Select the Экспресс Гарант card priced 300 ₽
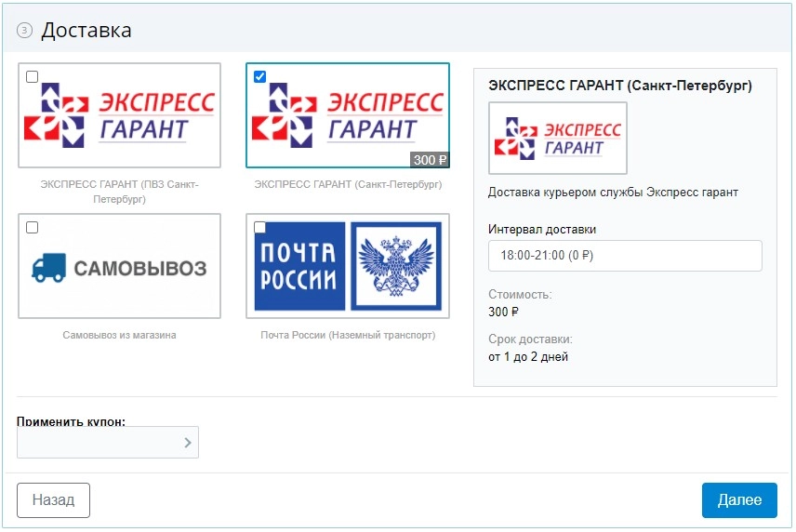Screen dimensions: 796x532 coord(348,115)
